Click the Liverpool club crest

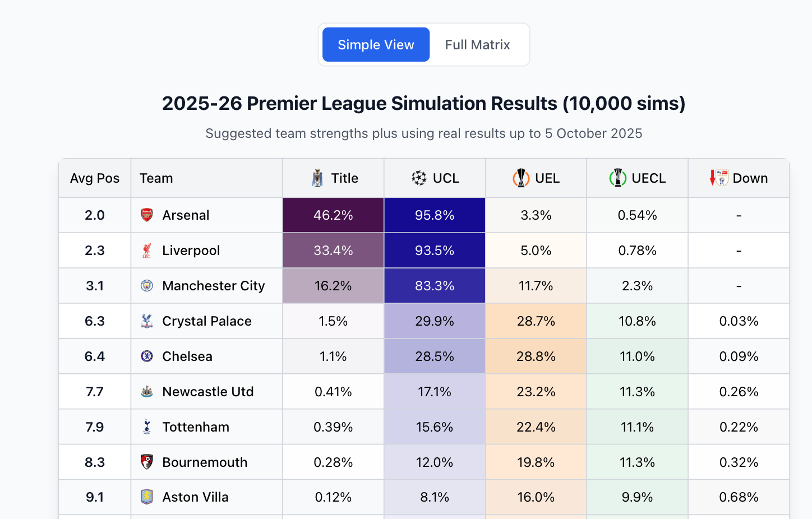click(x=147, y=251)
